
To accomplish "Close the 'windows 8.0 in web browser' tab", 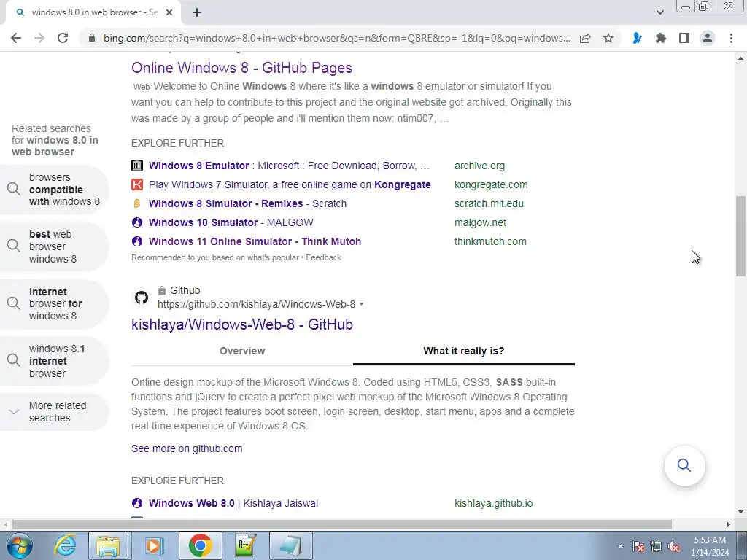I will (169, 12).
